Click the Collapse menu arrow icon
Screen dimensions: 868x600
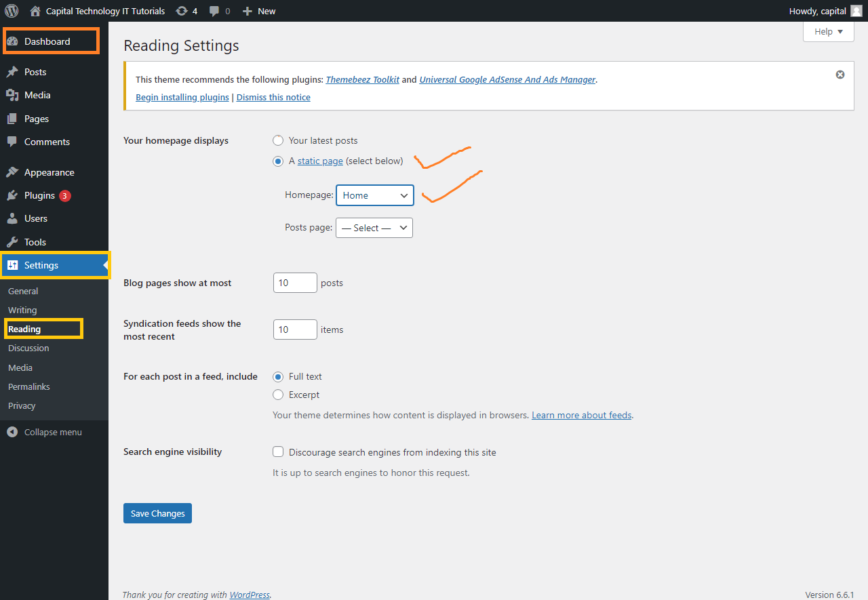(x=12, y=432)
